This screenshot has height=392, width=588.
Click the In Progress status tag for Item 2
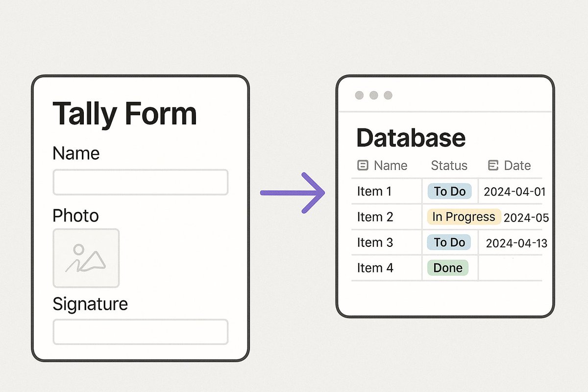click(464, 217)
